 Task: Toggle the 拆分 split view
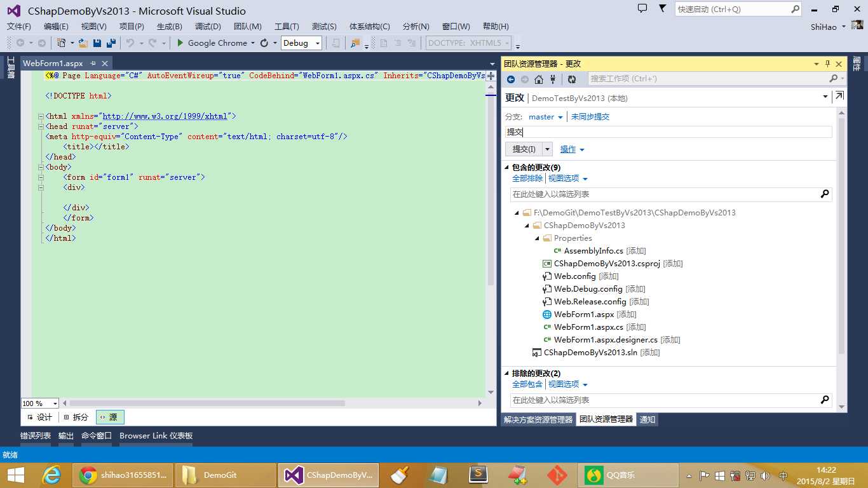coord(76,417)
